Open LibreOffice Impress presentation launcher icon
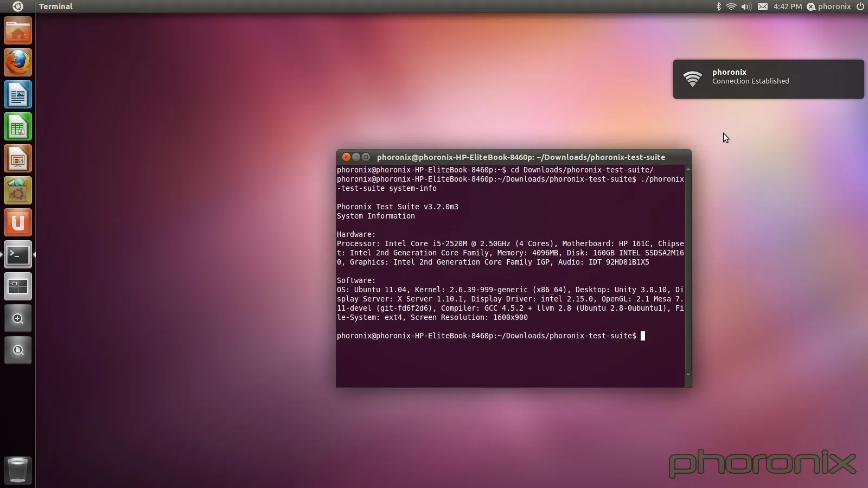The height and width of the screenshot is (488, 868). (x=18, y=159)
